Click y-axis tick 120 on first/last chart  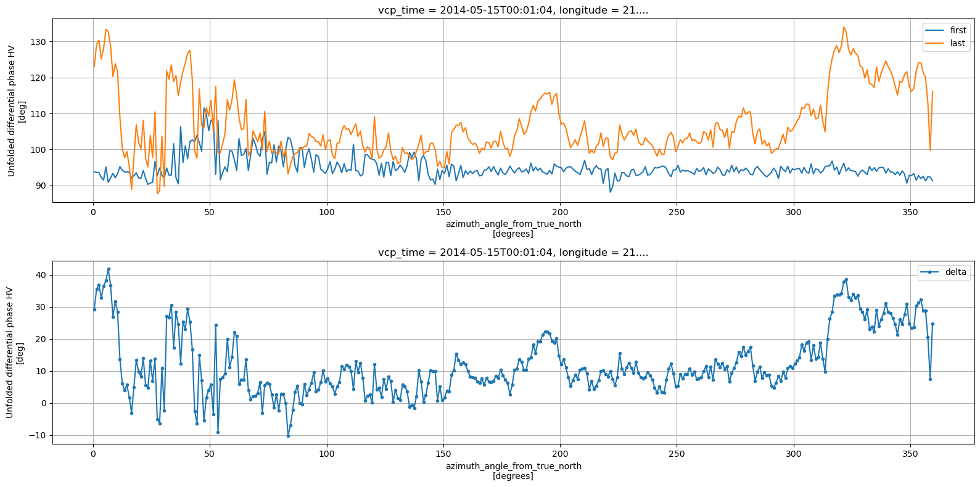coord(39,78)
